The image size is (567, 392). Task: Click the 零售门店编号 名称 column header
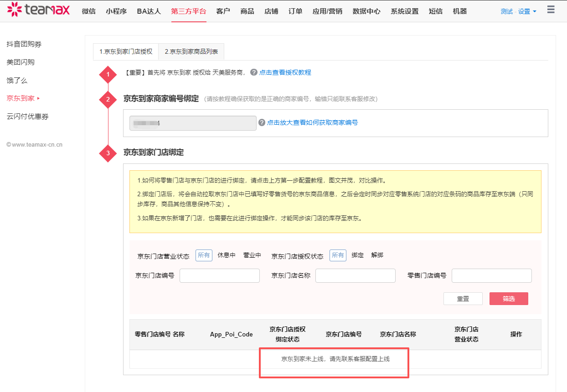pos(160,334)
